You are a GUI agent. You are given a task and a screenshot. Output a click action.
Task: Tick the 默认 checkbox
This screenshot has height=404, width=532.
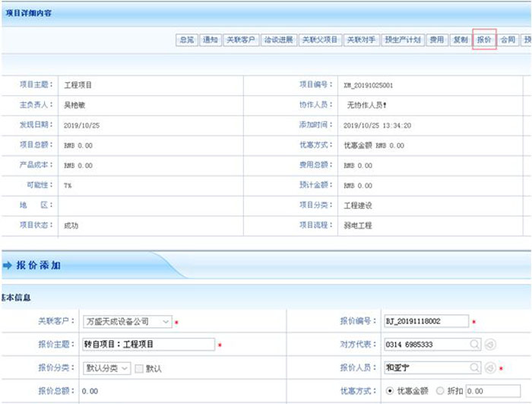pyautogui.click(x=138, y=368)
